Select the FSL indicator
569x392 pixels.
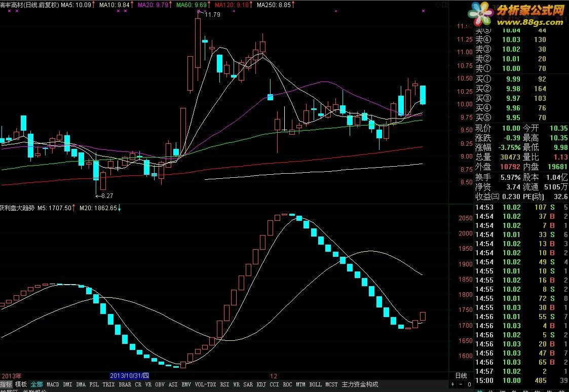click(x=94, y=384)
